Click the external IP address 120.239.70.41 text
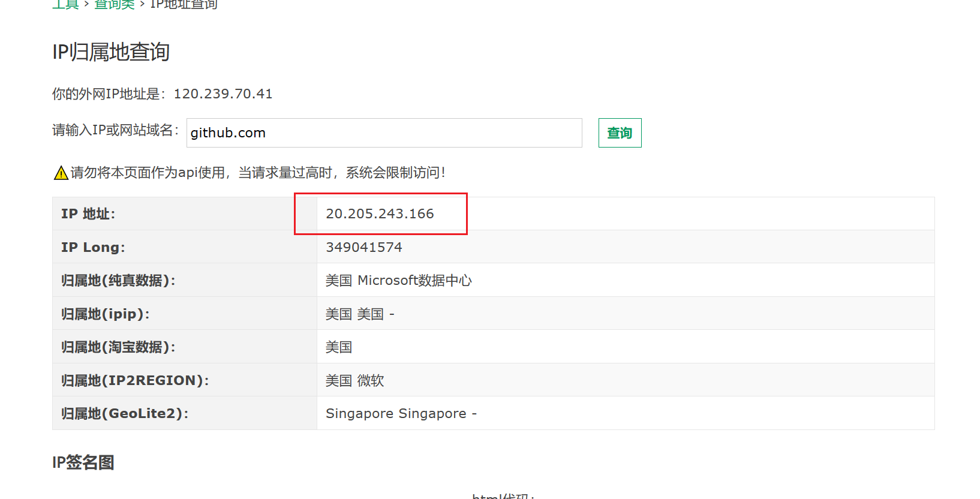 (x=223, y=94)
